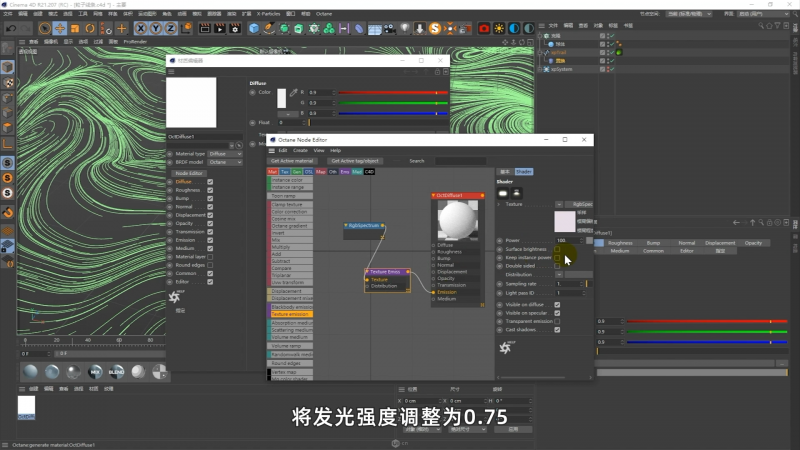800x450 pixels.
Task: Click Texture emission in the node list
Action: coord(290,314)
